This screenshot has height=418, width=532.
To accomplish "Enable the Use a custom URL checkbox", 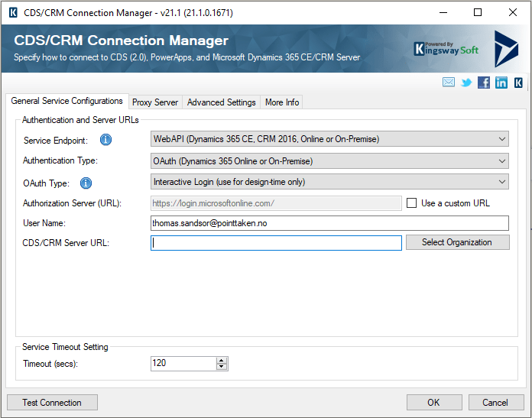I will click(x=412, y=203).
